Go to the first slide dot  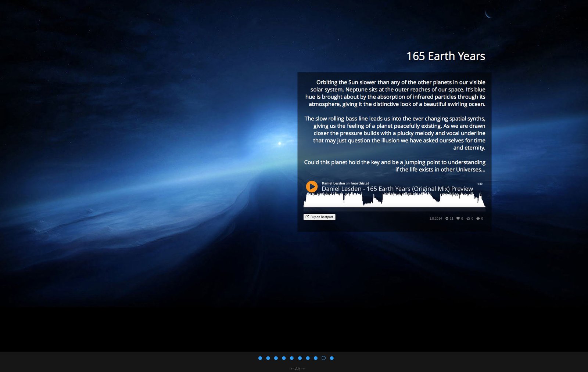coord(260,358)
